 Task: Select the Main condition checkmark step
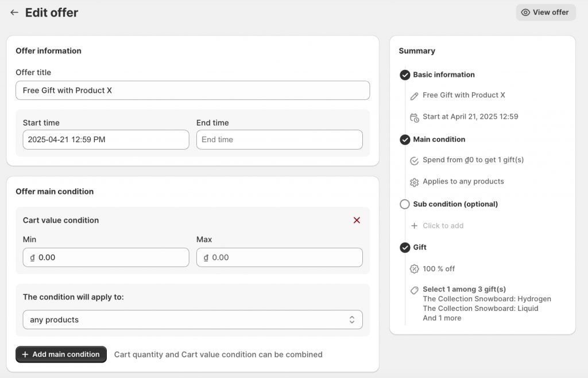(x=405, y=140)
